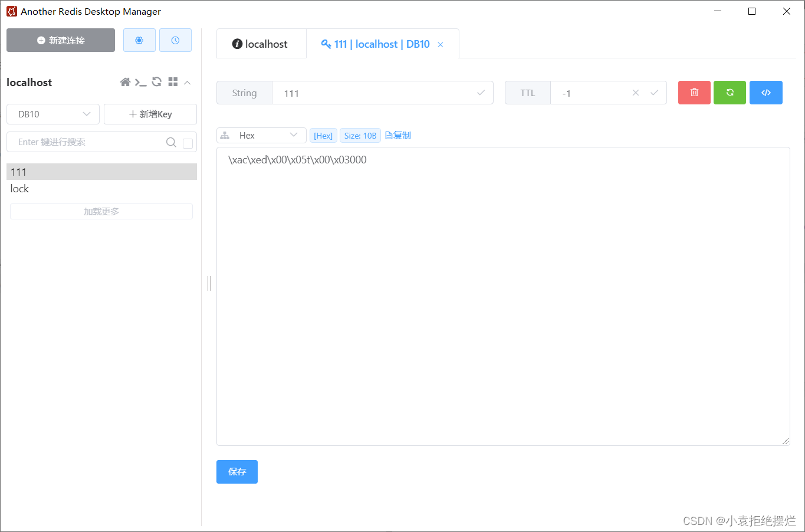Click the 加载更多 load more button
The image size is (805, 532).
[x=101, y=211]
